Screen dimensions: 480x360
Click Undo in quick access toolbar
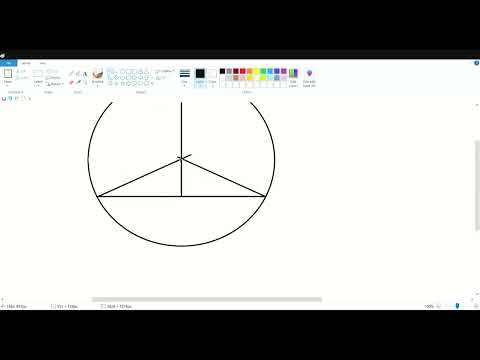[x=10, y=99]
